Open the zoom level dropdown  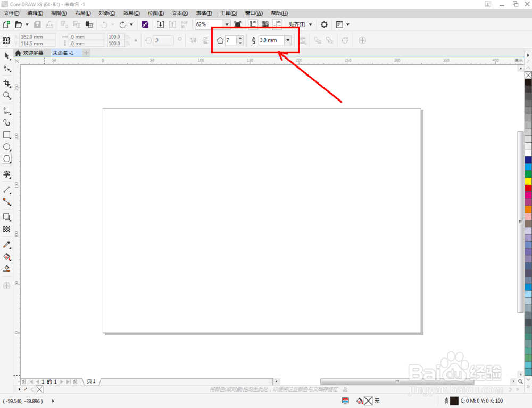(227, 24)
